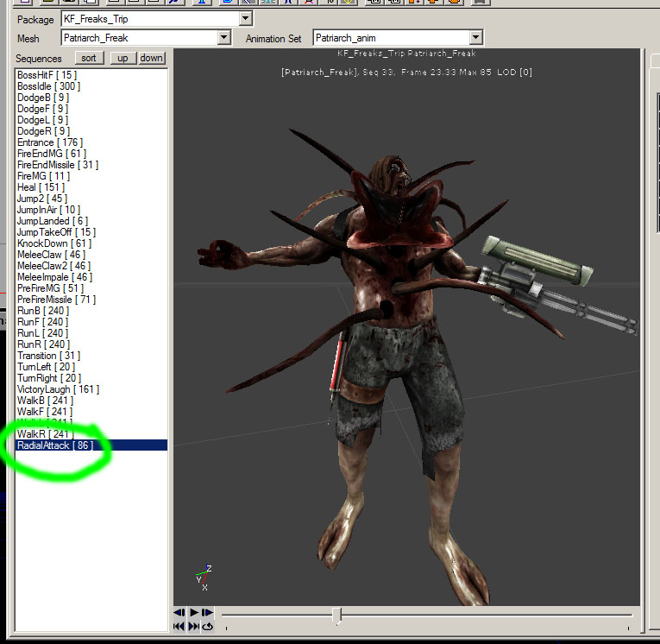Select the RunB [ 240 ] sequence

(91, 311)
